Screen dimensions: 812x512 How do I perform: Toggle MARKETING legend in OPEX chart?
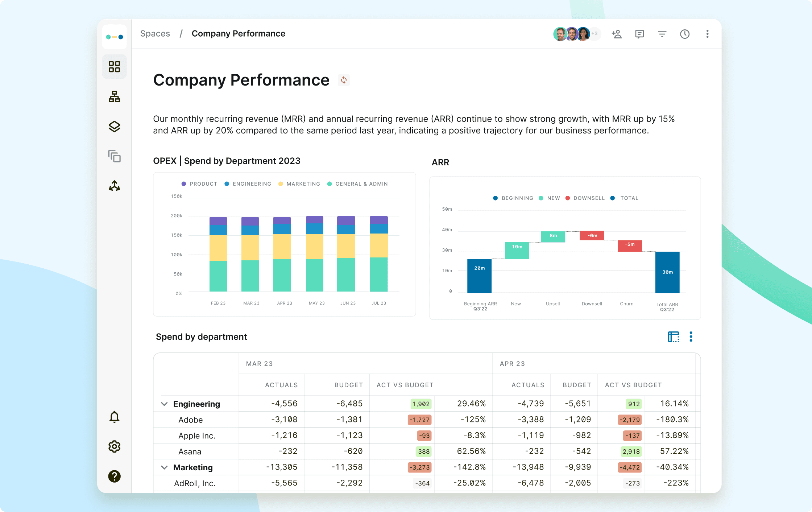(299, 184)
